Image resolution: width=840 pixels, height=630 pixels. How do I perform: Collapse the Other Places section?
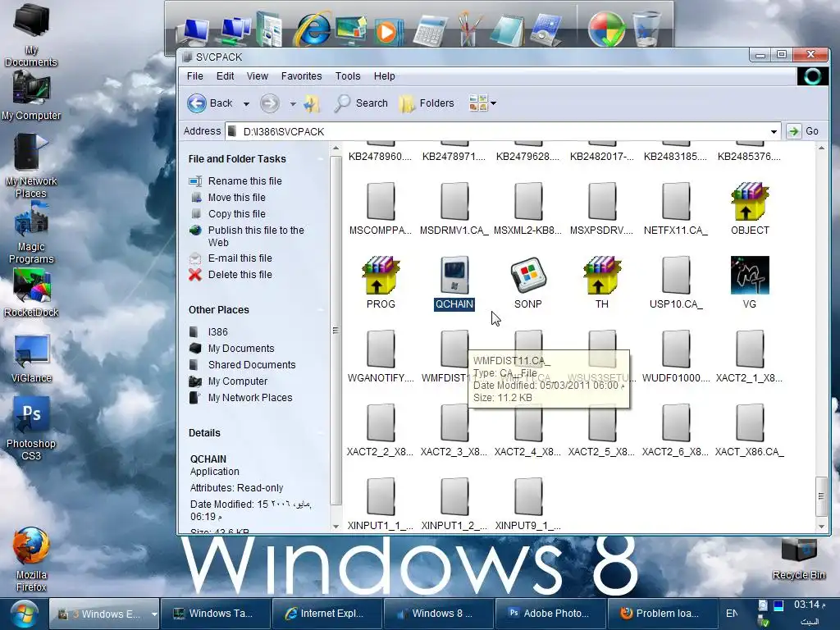(x=321, y=310)
